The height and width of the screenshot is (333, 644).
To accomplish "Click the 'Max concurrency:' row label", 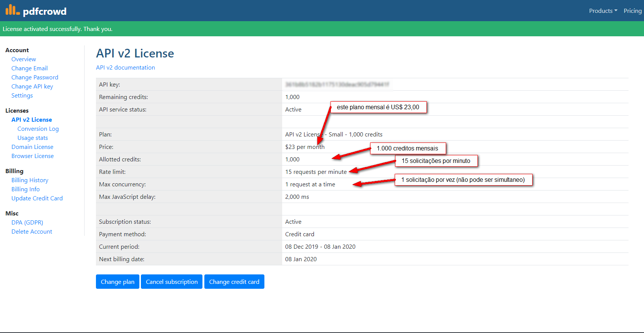I will [122, 184].
